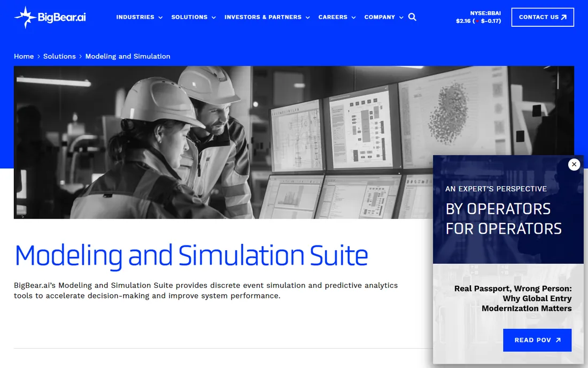588x368 pixels.
Task: Open the CAREERS nav item
Action: [332, 17]
